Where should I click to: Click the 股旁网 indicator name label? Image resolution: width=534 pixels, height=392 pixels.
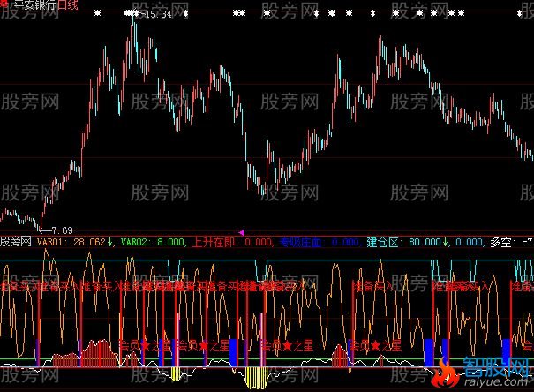pos(15,242)
